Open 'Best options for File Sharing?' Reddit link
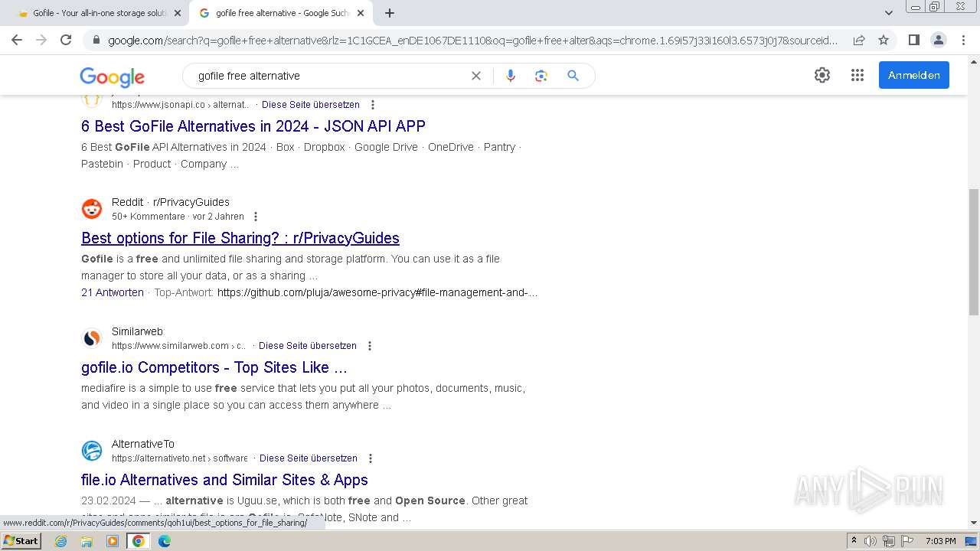 click(240, 238)
